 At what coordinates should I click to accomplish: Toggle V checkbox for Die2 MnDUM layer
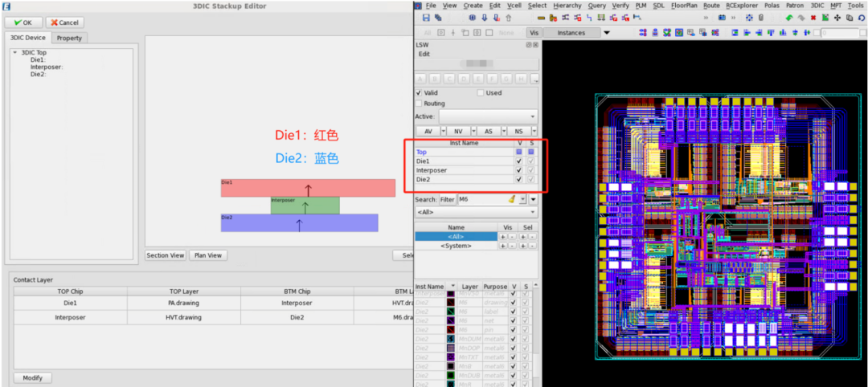coord(514,339)
